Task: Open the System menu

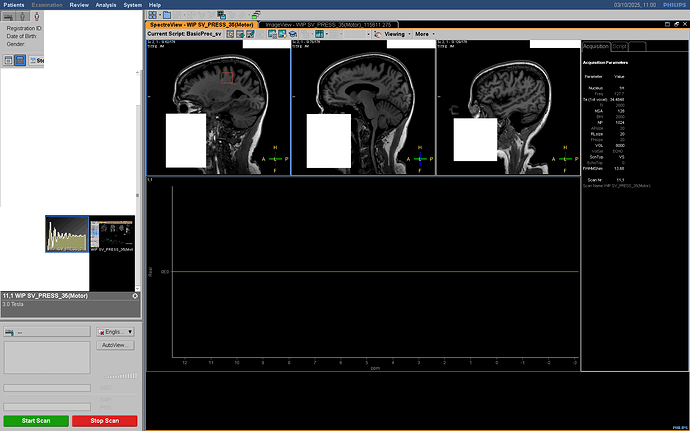Action: (132, 5)
